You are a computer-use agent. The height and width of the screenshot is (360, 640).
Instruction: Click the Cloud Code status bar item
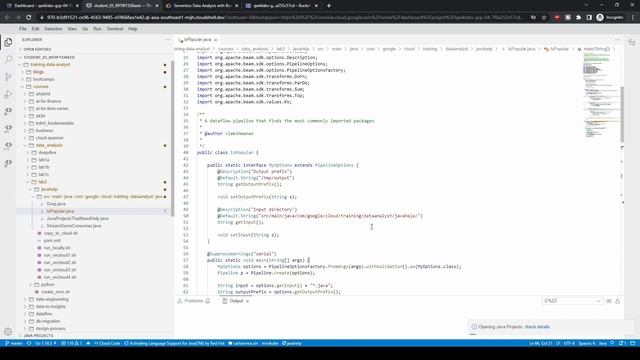click(x=107, y=343)
